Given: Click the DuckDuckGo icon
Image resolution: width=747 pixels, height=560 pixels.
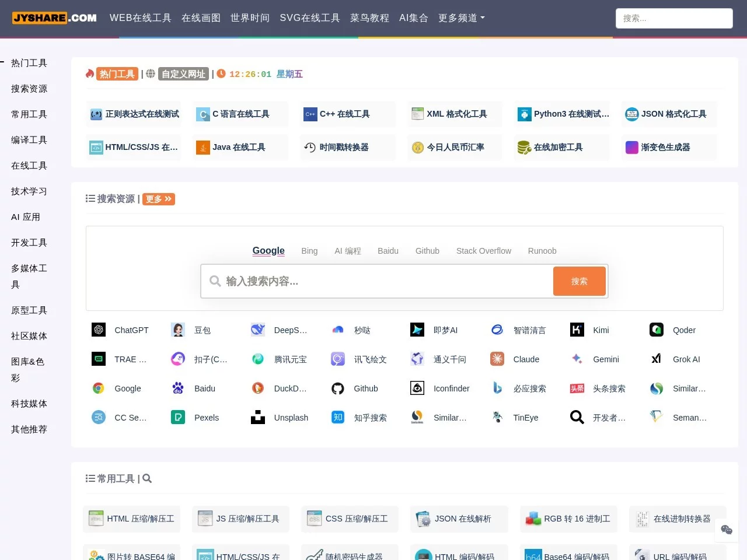Looking at the screenshot, I should [x=258, y=388].
